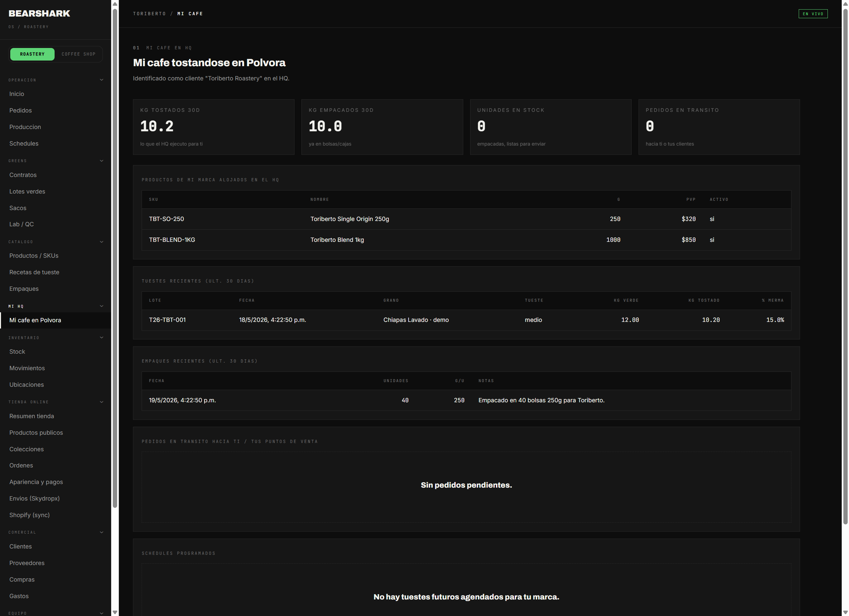Click the 19/5/2026 empaque date

(182, 400)
